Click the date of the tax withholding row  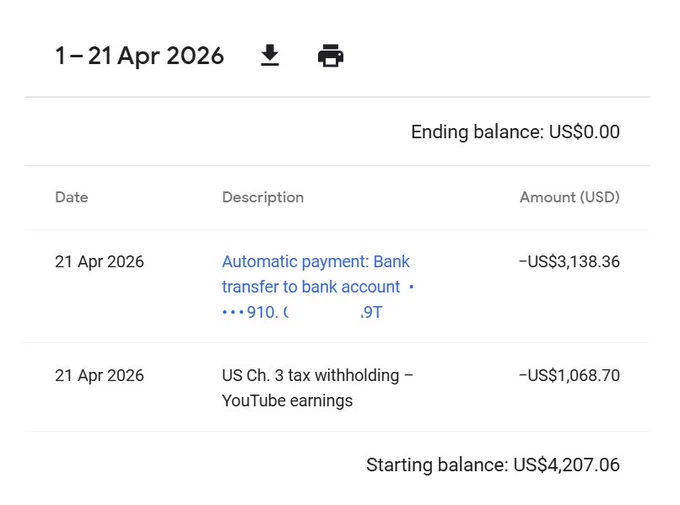(99, 375)
